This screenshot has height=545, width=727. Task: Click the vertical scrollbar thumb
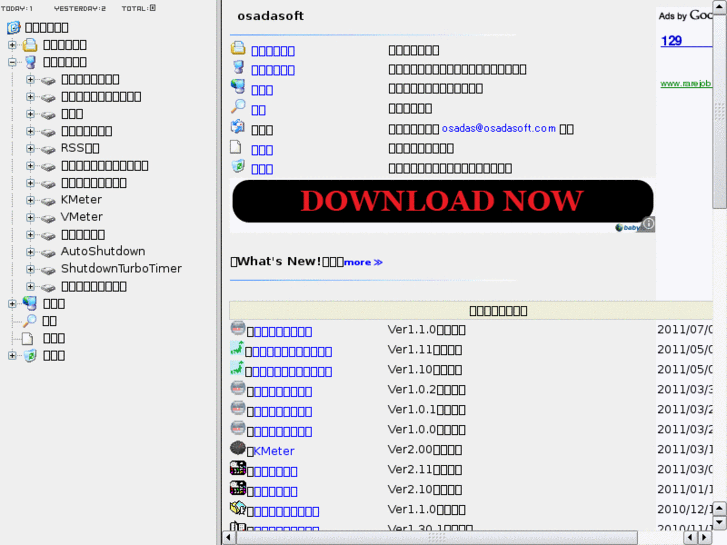click(x=720, y=111)
